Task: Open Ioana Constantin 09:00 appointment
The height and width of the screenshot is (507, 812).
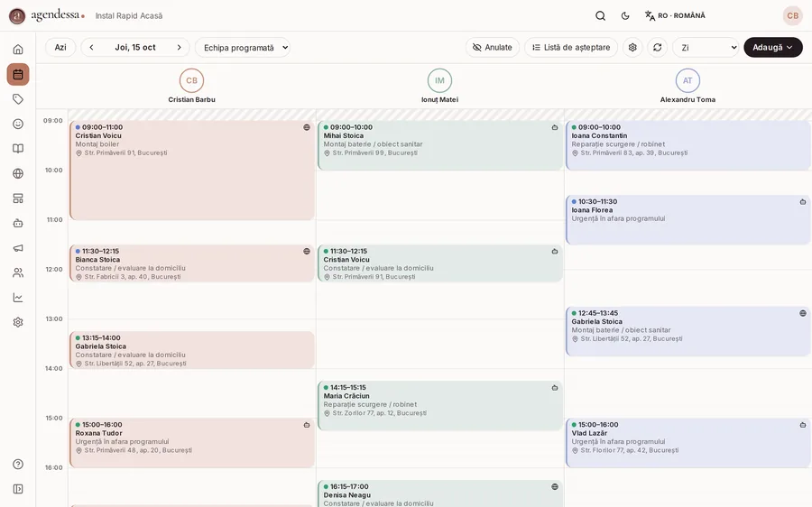Action: click(688, 145)
